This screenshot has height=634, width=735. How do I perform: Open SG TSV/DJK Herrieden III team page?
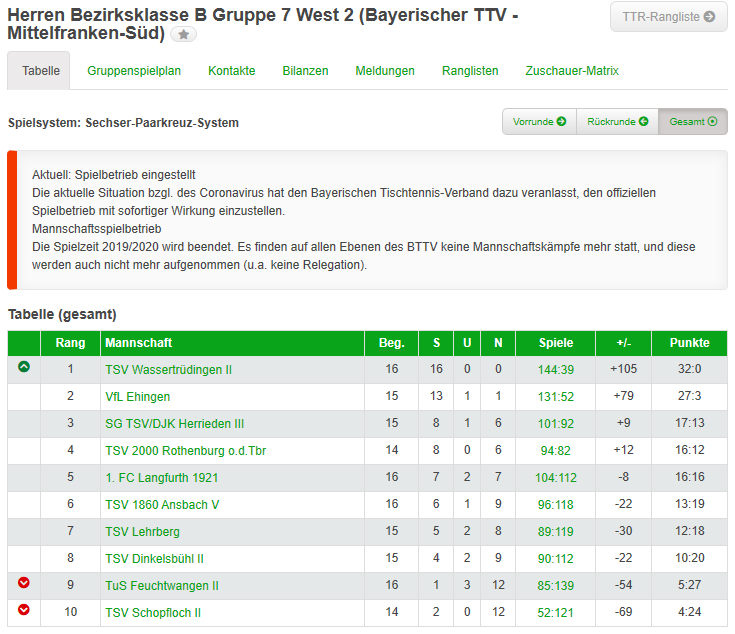point(174,424)
